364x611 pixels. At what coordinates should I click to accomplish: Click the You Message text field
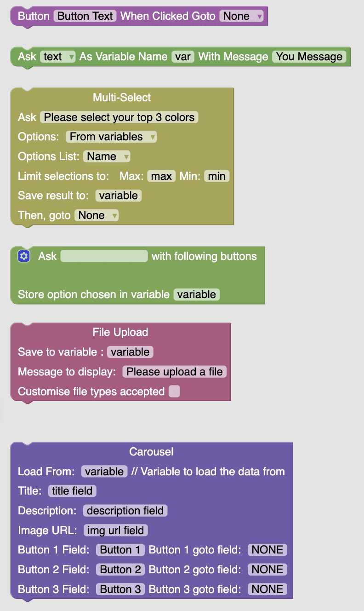pyautogui.click(x=309, y=57)
